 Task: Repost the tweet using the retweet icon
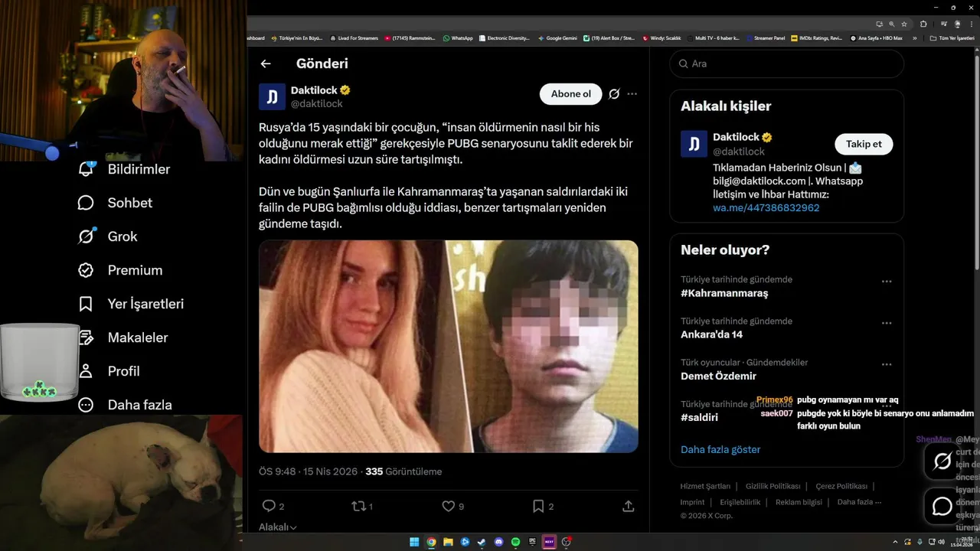[x=358, y=506]
